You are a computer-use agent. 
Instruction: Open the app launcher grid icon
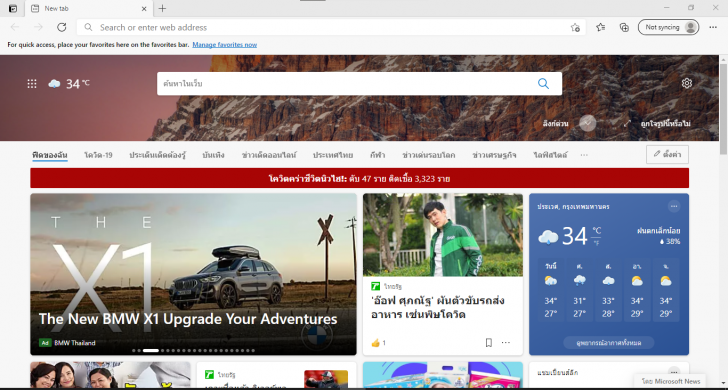32,84
